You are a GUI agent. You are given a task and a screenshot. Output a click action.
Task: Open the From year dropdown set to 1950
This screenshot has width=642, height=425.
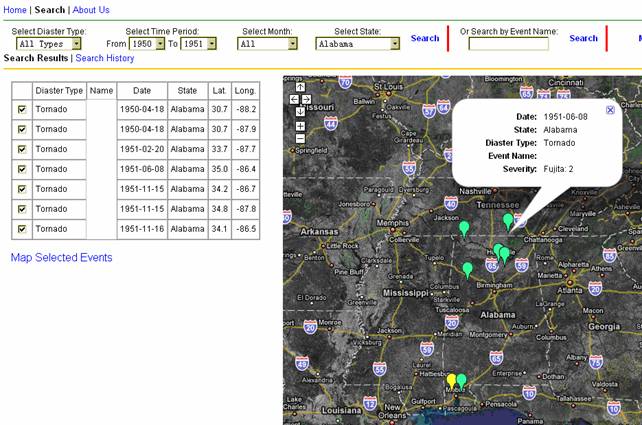(x=160, y=44)
